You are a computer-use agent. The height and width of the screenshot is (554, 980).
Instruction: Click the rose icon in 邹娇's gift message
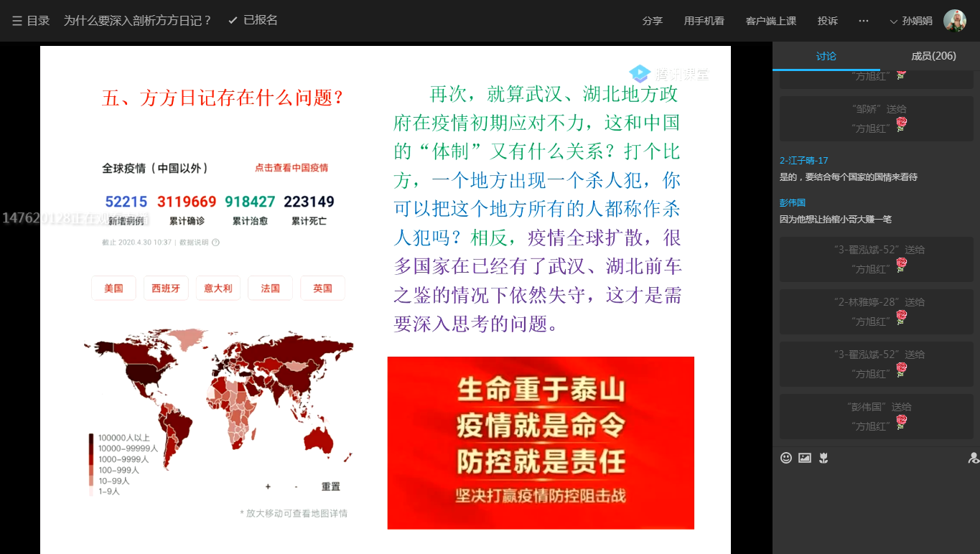(x=901, y=124)
